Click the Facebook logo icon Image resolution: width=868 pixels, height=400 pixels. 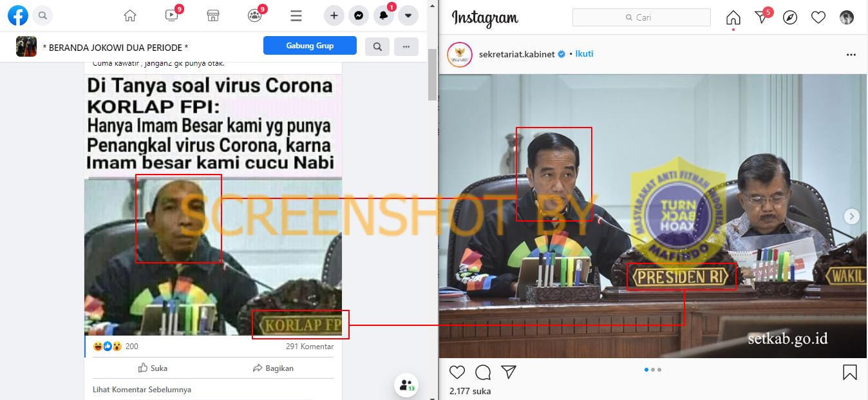[18, 15]
